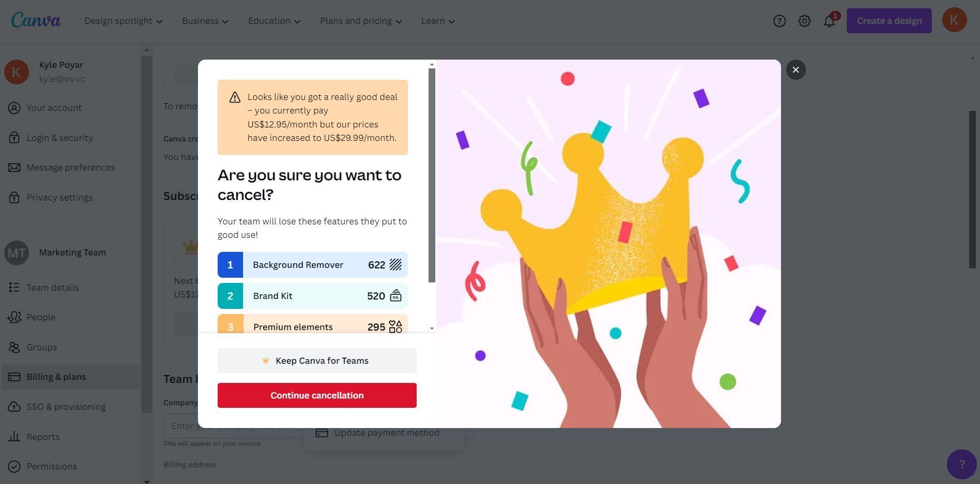980x484 pixels.
Task: Click Keep Canva for Teams button
Action: click(317, 361)
